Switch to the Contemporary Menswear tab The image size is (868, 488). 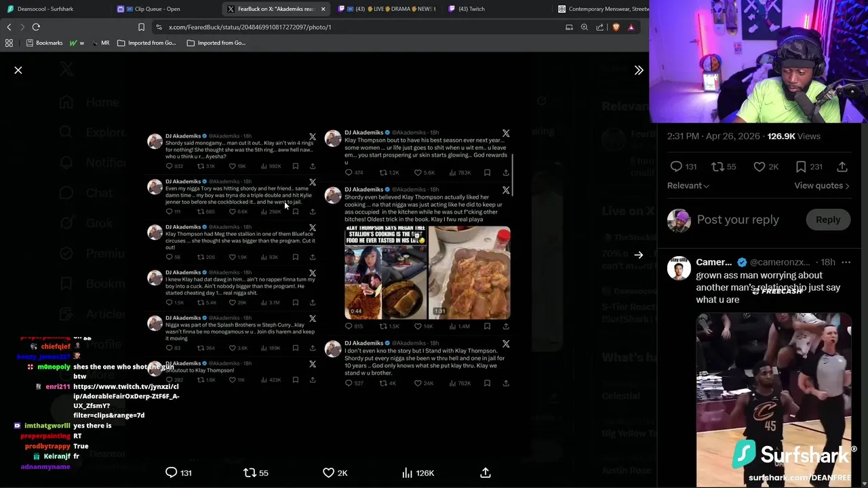tap(604, 9)
